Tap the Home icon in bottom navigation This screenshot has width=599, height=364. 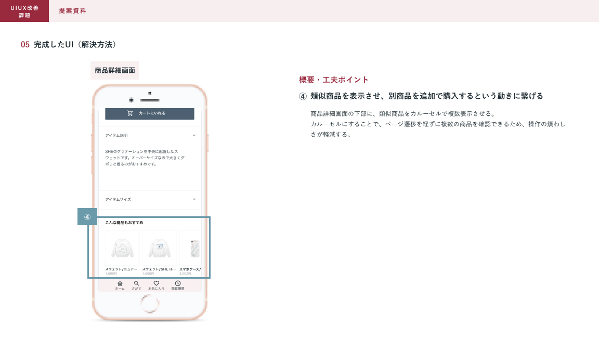pyautogui.click(x=120, y=283)
